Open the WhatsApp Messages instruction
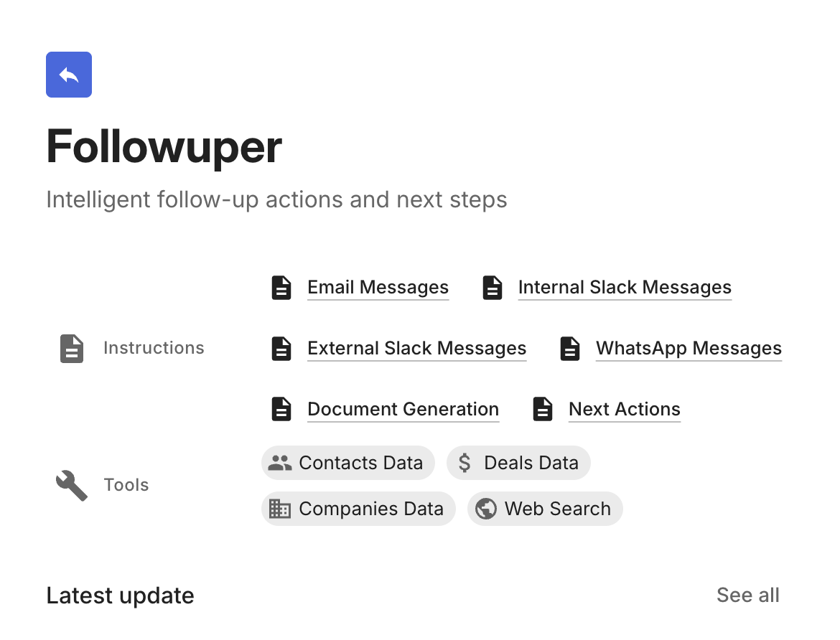Viewport: 840px width, 640px height. (689, 349)
